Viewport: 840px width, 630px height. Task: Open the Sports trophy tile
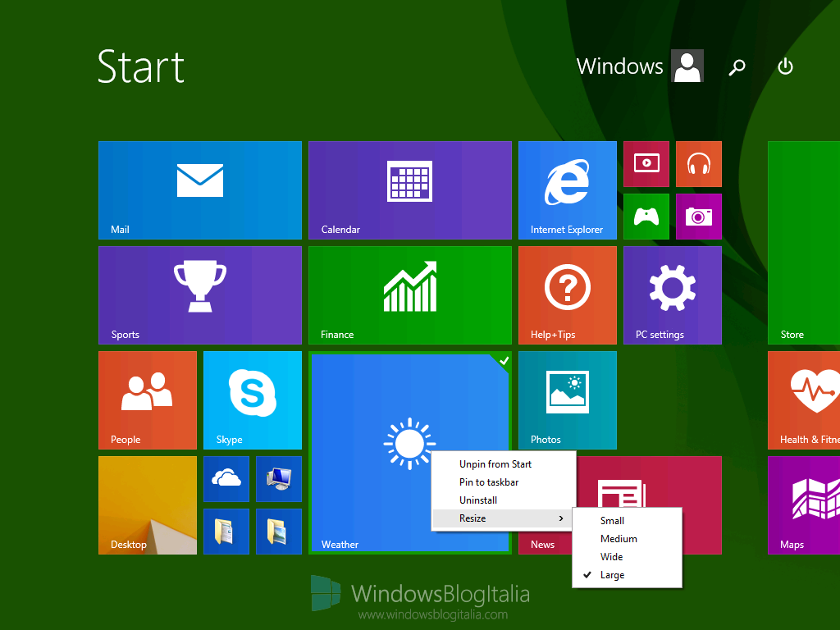(200, 295)
